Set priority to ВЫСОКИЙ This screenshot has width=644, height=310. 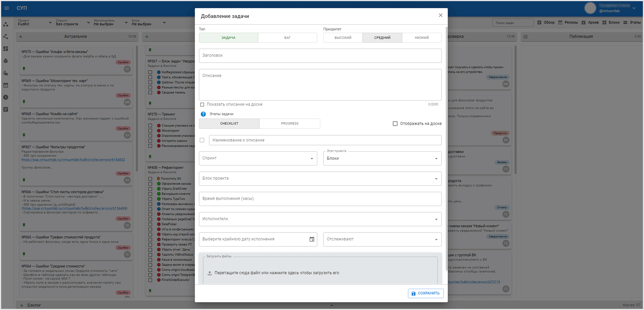pyautogui.click(x=343, y=38)
